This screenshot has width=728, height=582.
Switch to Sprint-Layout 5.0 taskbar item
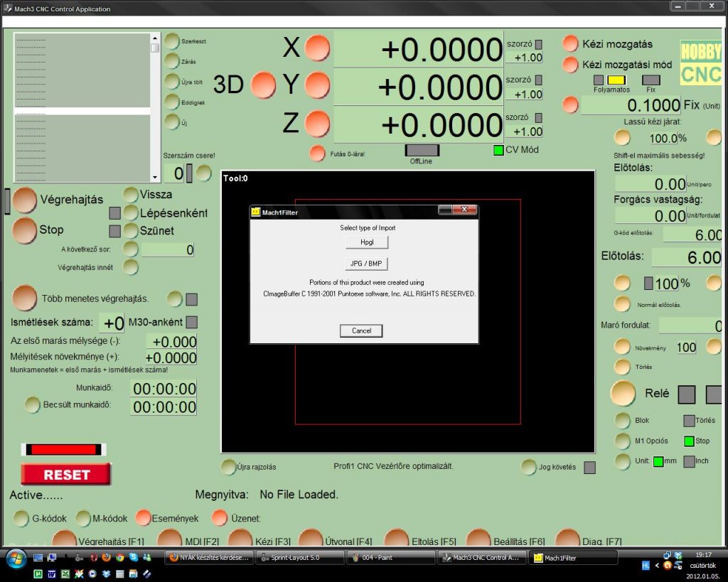[x=300, y=557]
